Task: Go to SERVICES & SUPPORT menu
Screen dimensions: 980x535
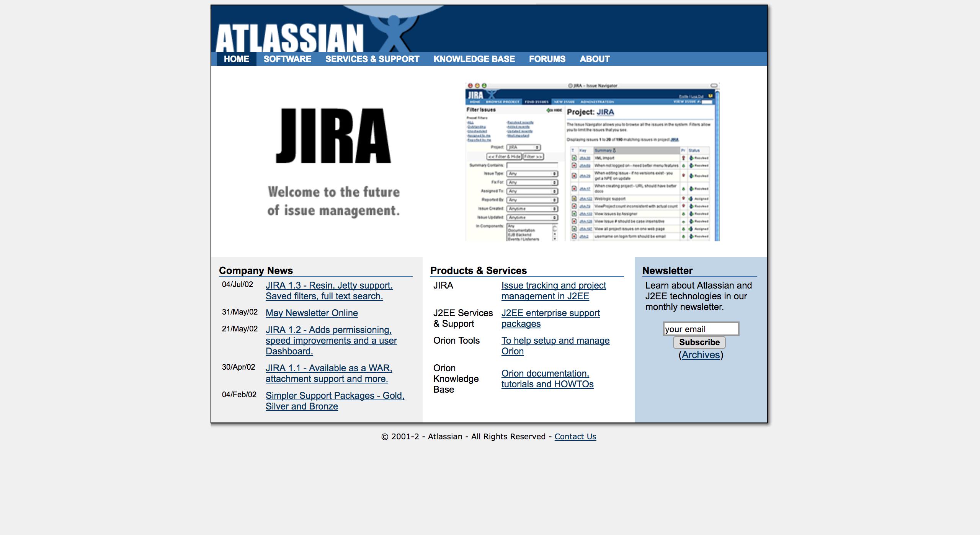Action: (372, 59)
